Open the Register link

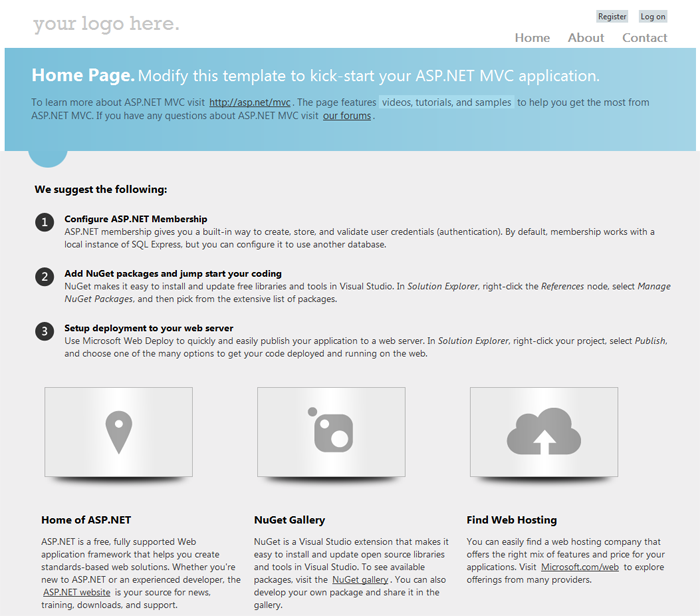tap(612, 17)
